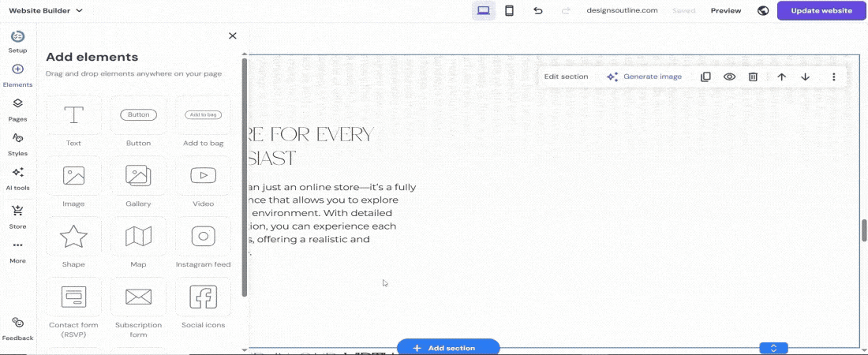This screenshot has height=355, width=868.
Task: Select the Add to bag element
Action: pos(203,121)
